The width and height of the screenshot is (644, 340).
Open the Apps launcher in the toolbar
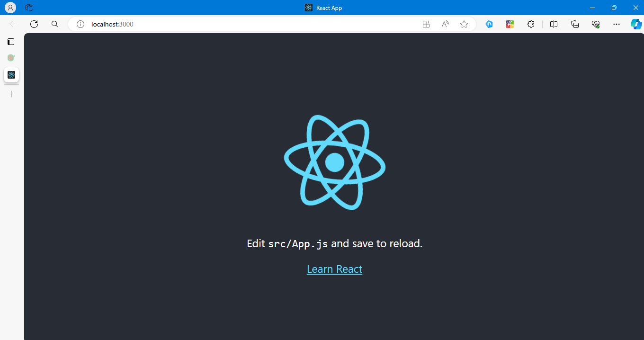(x=426, y=24)
